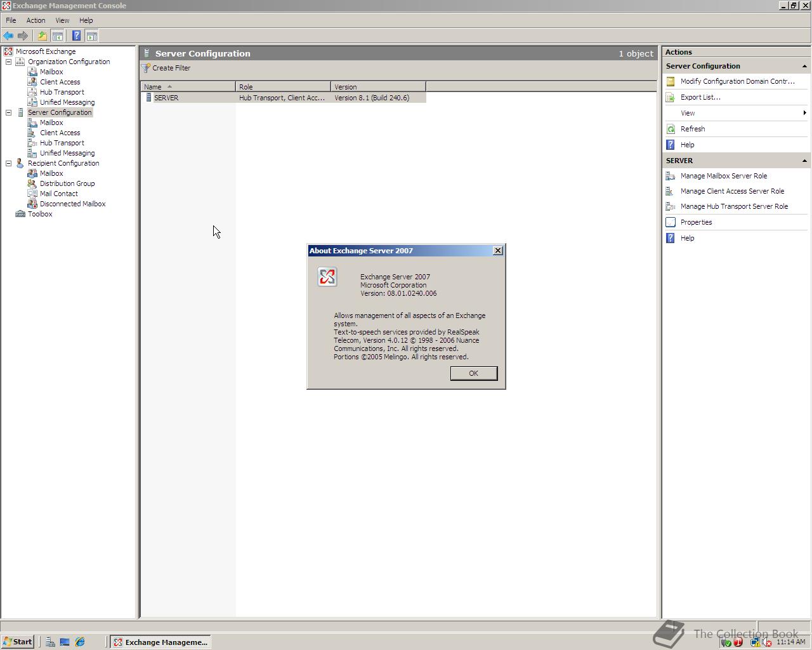Click the gray Forward arrow in toolbar
Screen dimensions: 812x650
(23, 36)
